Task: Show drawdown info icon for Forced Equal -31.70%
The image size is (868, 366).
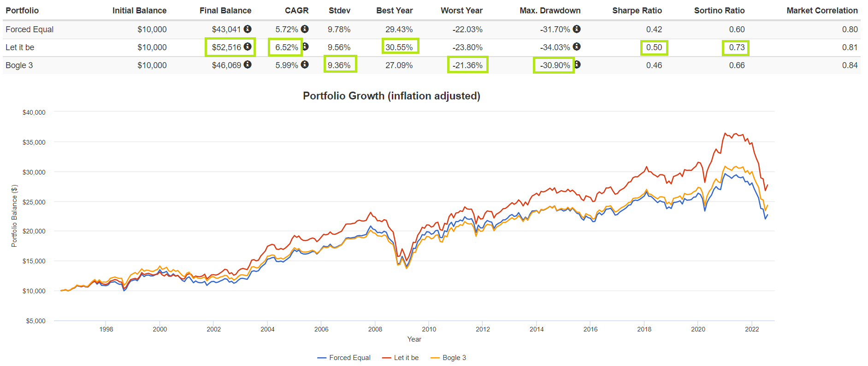Action: pyautogui.click(x=577, y=29)
